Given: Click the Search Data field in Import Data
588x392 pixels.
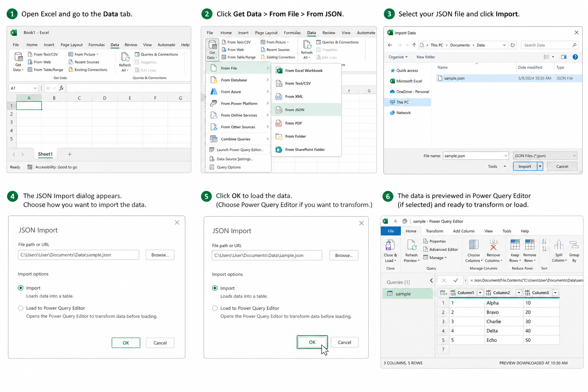Looking at the screenshot, I should [x=549, y=45].
